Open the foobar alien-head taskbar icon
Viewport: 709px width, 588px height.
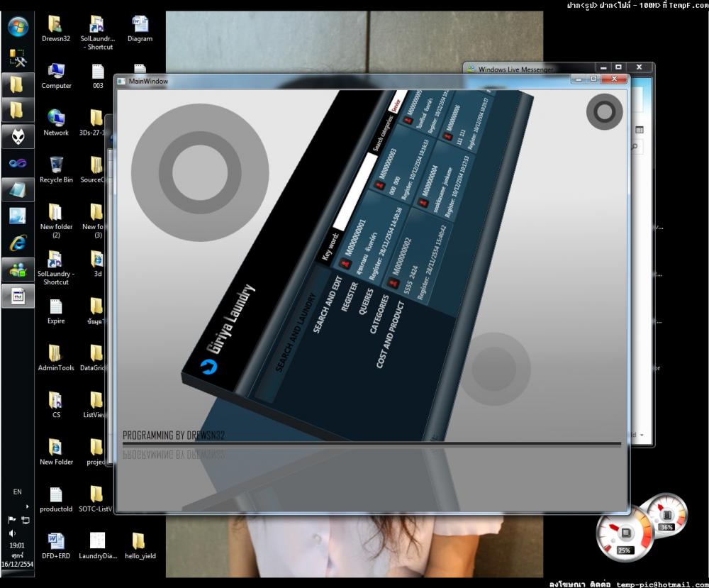point(18,136)
